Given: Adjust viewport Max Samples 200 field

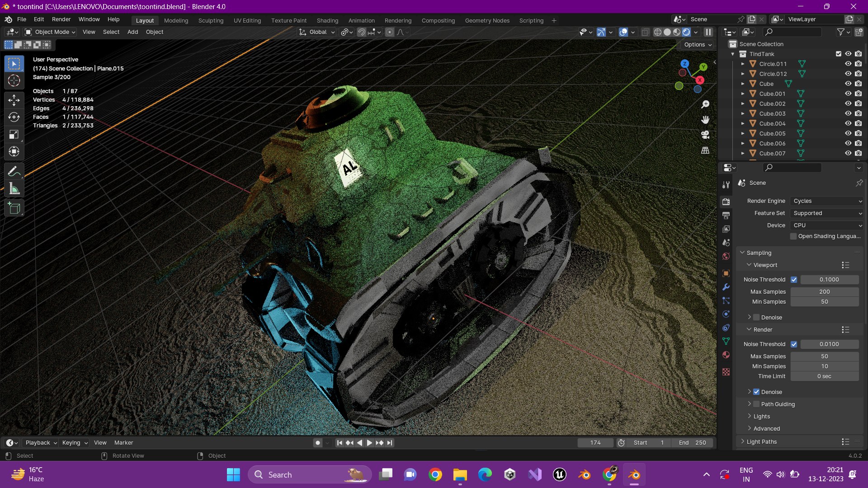Looking at the screenshot, I should 824,292.
